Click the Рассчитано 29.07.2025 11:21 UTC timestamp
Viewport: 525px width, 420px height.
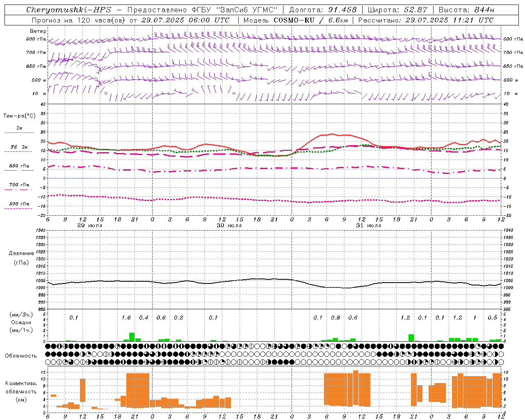click(x=426, y=20)
